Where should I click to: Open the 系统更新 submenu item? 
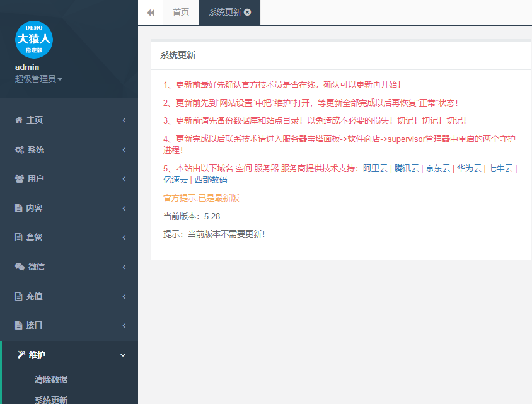(x=51, y=400)
